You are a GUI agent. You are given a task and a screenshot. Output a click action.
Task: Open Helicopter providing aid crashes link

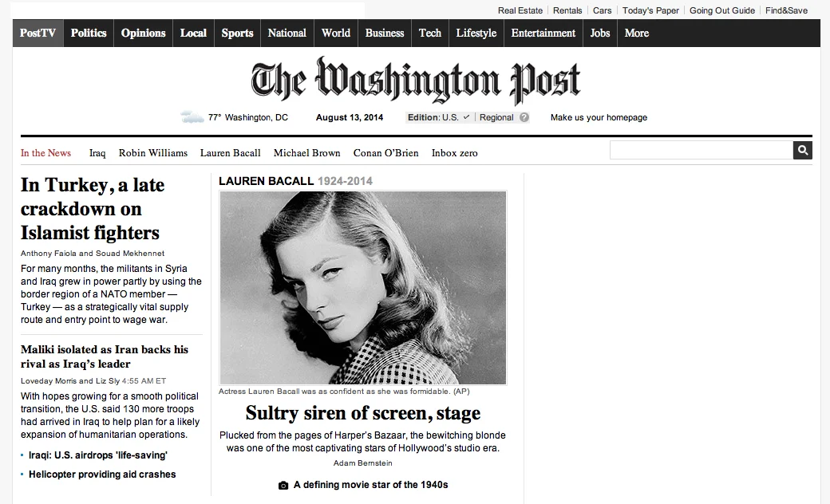(x=102, y=474)
